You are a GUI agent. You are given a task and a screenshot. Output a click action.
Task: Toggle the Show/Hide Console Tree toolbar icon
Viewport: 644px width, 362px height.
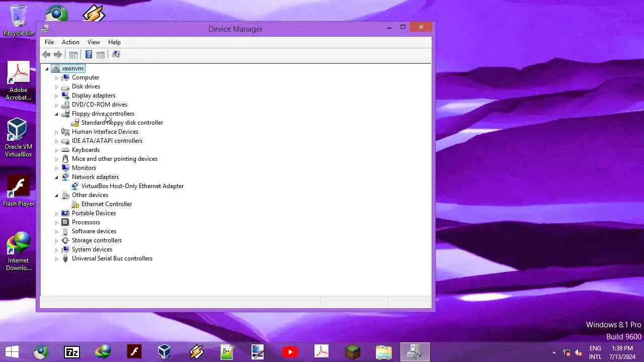click(73, 54)
